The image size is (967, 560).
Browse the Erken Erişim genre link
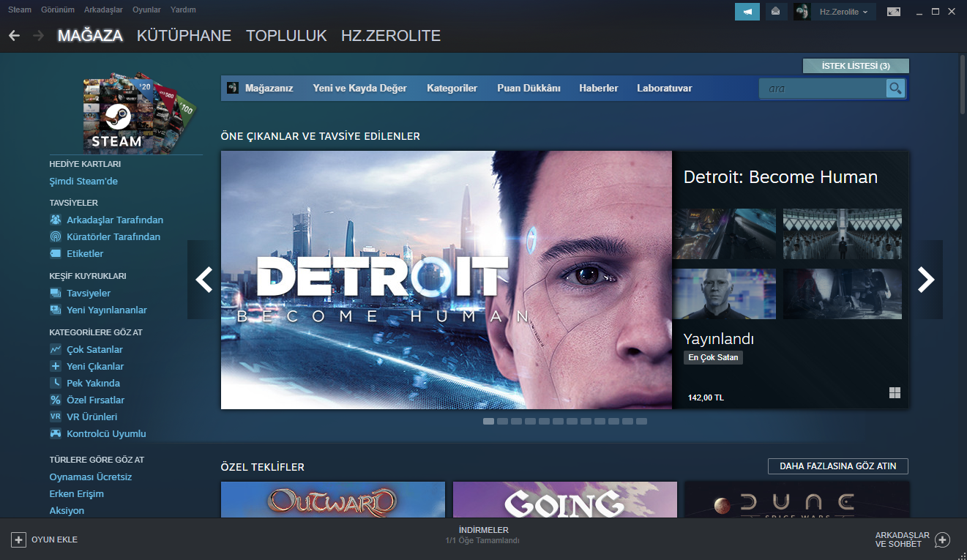point(76,493)
